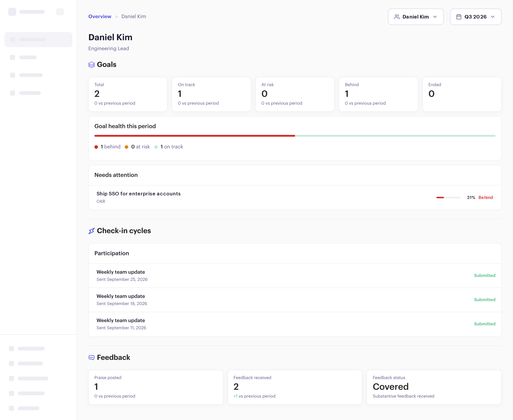Open the Q3 2026 period dropdown
Screen dimensions: 513x420
(x=475, y=17)
